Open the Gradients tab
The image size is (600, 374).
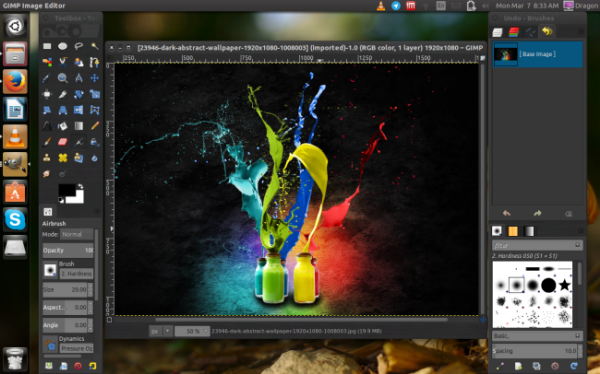click(x=529, y=231)
